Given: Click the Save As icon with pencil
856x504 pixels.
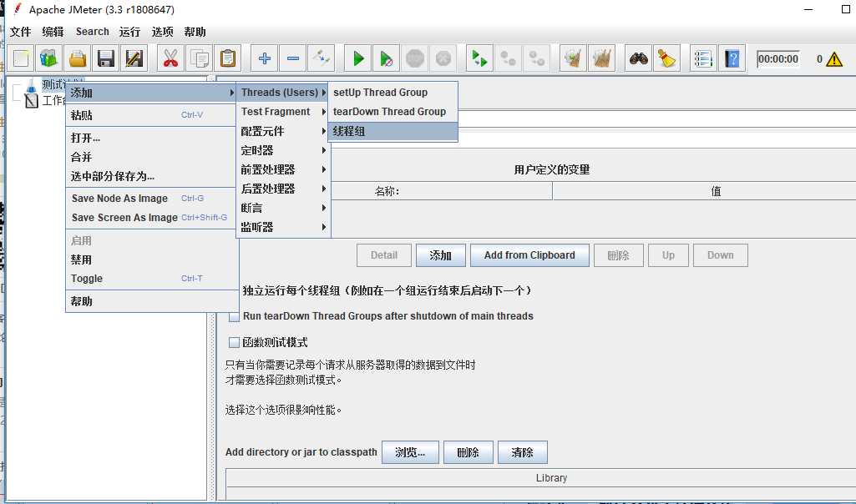Looking at the screenshot, I should click(134, 58).
